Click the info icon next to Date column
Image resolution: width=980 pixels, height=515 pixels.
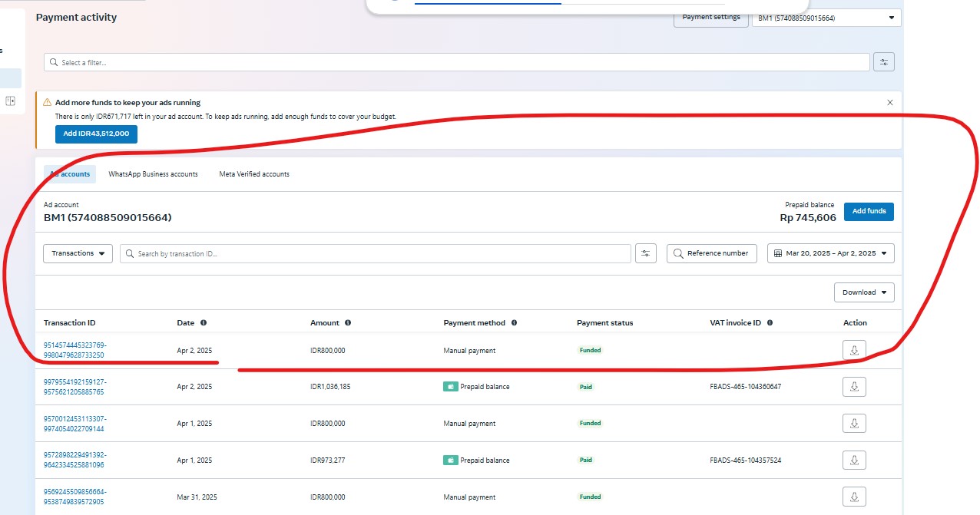pos(204,323)
